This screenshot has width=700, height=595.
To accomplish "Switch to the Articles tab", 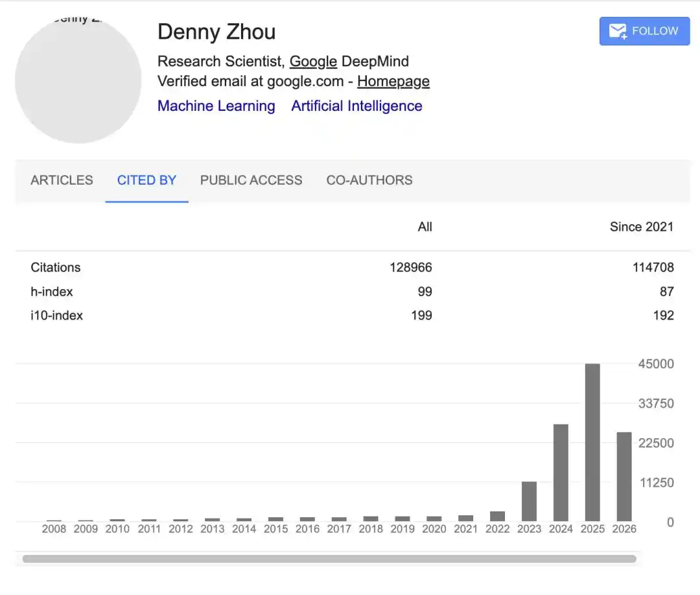I will click(x=62, y=180).
